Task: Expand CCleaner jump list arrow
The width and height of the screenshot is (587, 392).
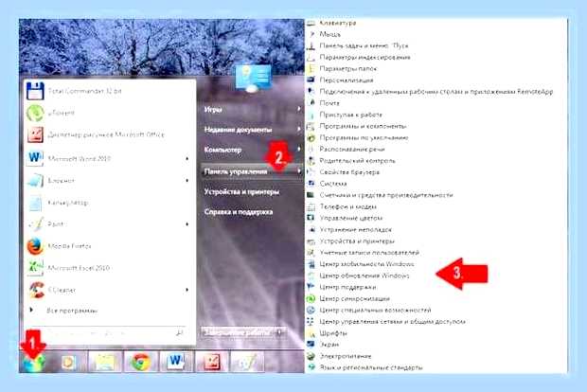Action: [187, 290]
